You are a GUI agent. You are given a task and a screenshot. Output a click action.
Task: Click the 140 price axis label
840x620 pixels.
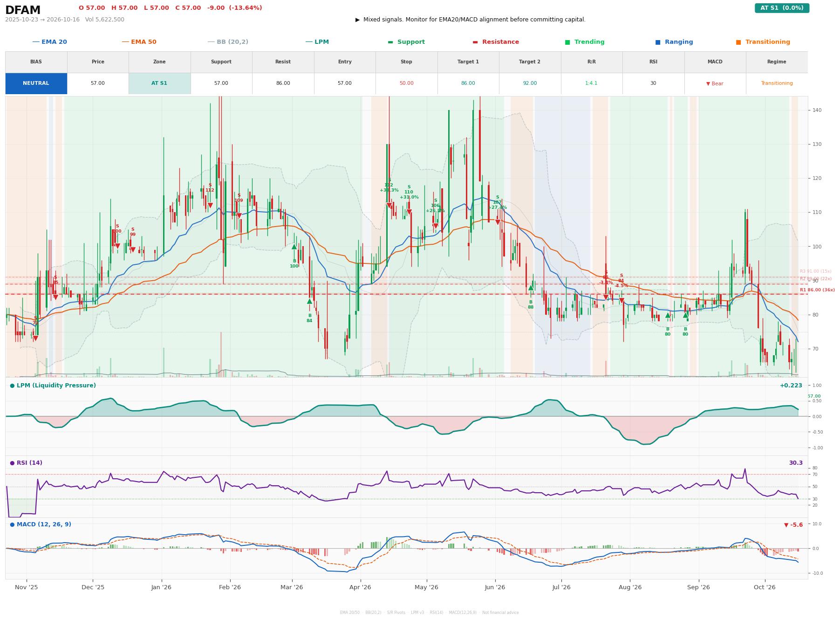[x=818, y=110]
